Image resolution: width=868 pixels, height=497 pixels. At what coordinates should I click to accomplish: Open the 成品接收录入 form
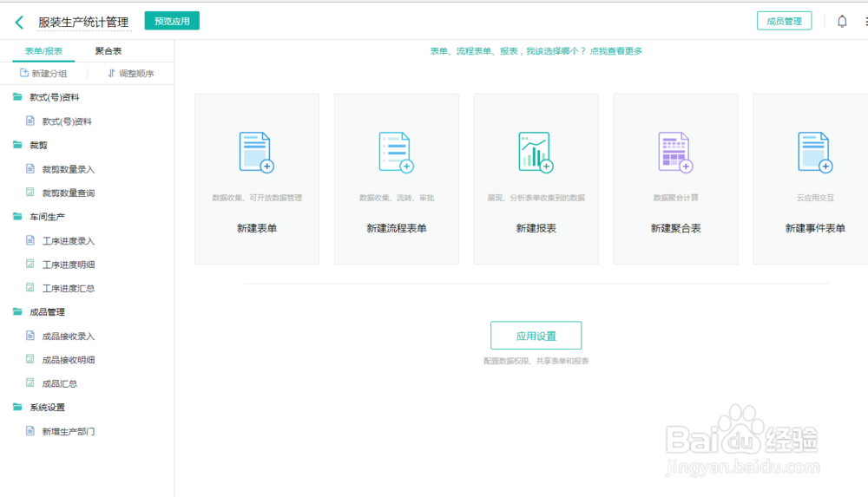[69, 336]
